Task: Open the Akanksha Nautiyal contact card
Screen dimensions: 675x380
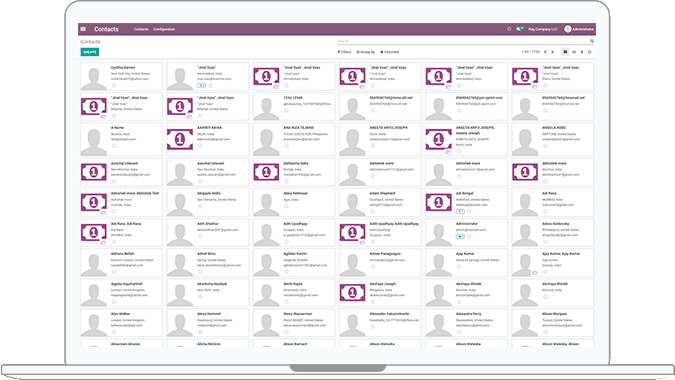Action: click(207, 293)
